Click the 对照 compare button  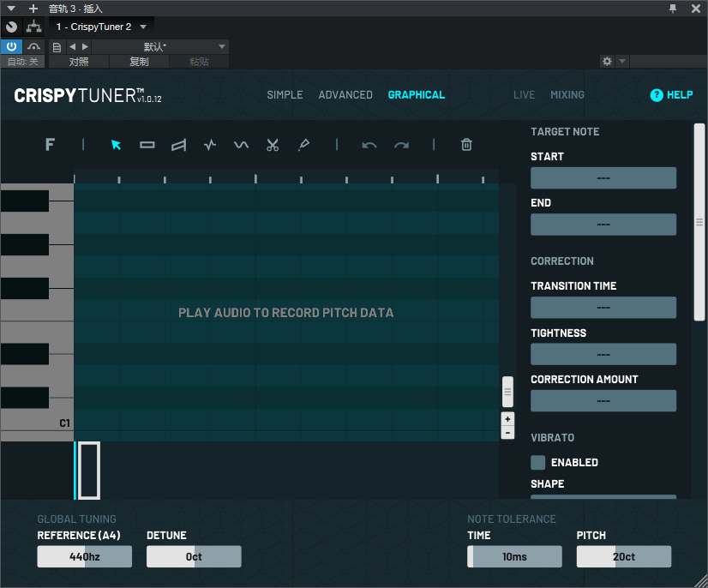tap(79, 62)
